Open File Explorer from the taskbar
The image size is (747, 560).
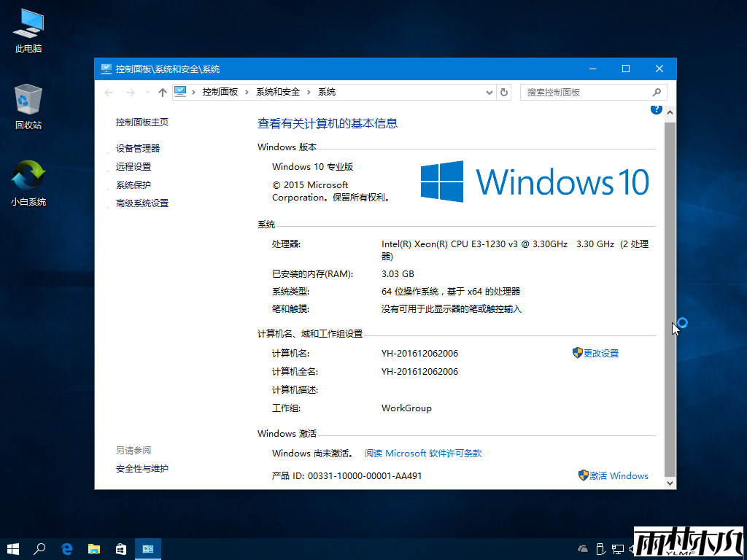point(94,549)
